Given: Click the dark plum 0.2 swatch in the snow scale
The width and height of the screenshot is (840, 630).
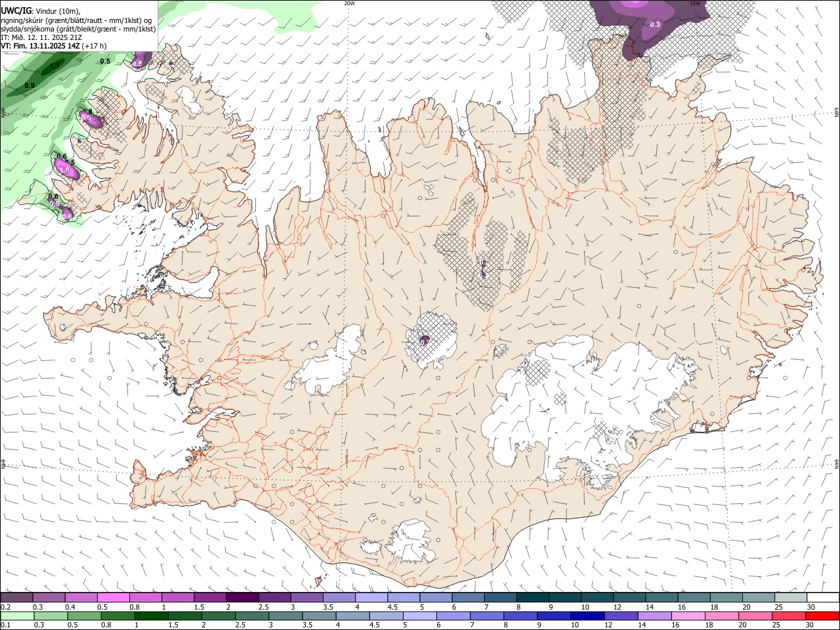Looking at the screenshot, I should coord(16,598).
